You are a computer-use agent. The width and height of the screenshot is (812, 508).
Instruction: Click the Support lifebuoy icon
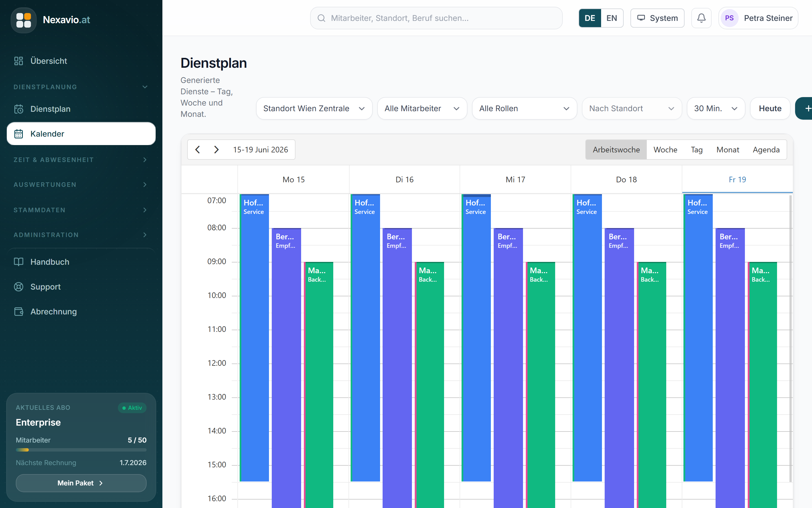18,286
